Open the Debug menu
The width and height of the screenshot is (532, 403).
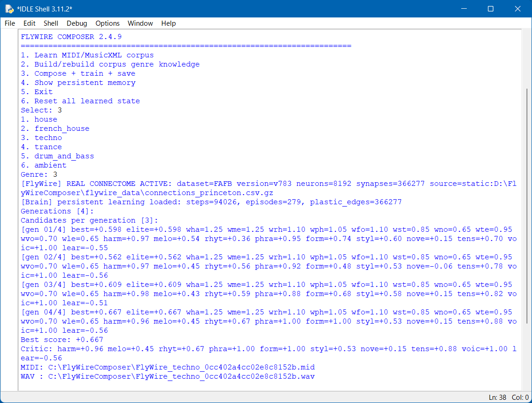pos(77,23)
